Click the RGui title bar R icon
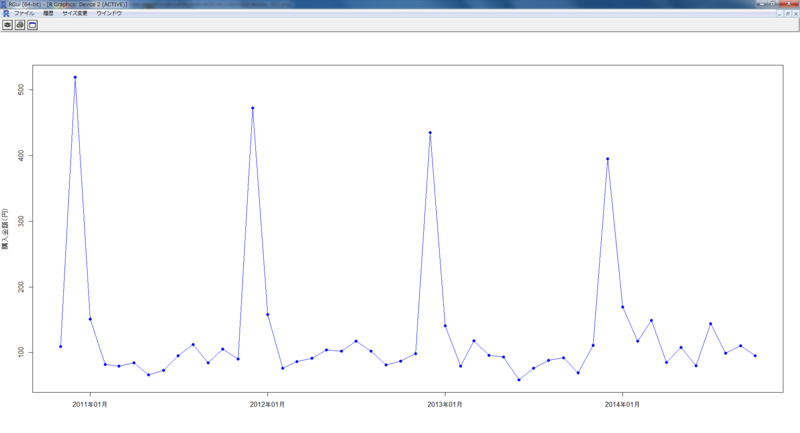Image resolution: width=800 pixels, height=433 pixels. 4,4
